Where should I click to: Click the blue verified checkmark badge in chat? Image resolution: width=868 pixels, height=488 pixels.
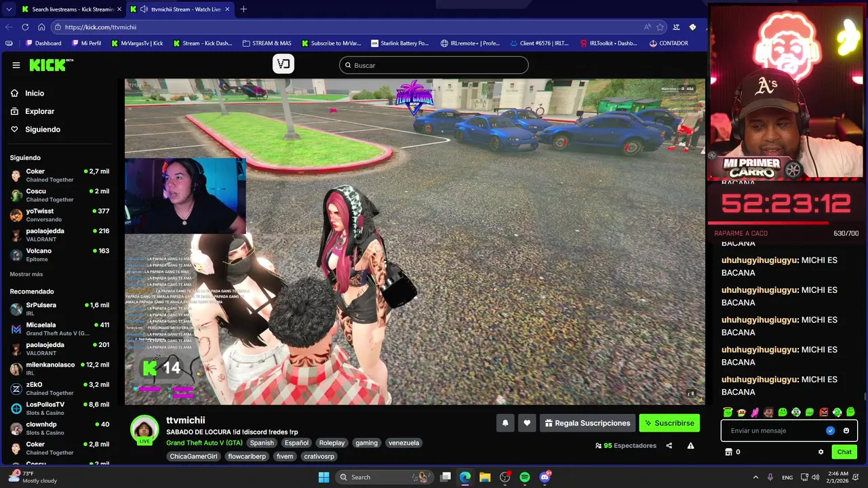point(830,430)
